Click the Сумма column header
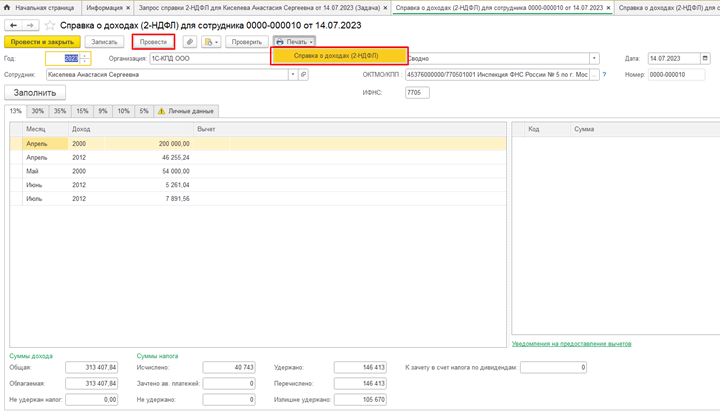The width and height of the screenshot is (720, 415). pyautogui.click(x=645, y=129)
